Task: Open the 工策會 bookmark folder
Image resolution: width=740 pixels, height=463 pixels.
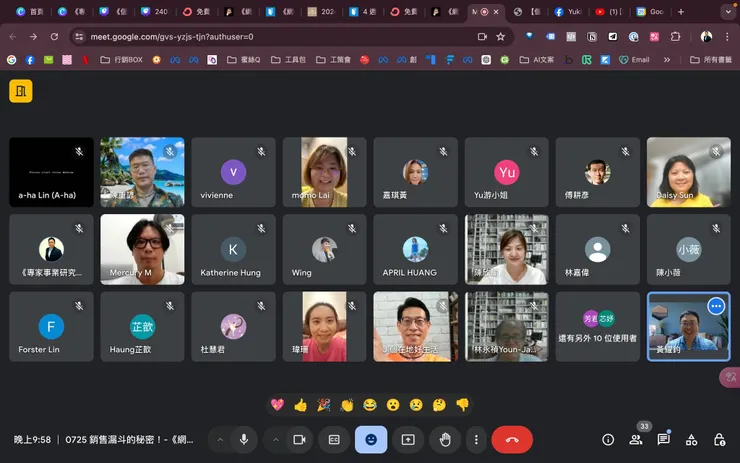Action: click(334, 59)
